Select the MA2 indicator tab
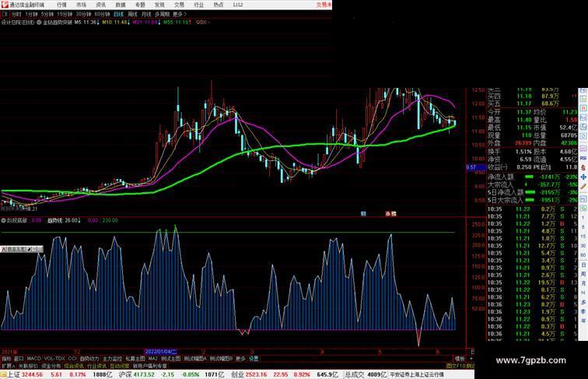Image resolution: width=588 pixels, height=379 pixels. coord(153,359)
